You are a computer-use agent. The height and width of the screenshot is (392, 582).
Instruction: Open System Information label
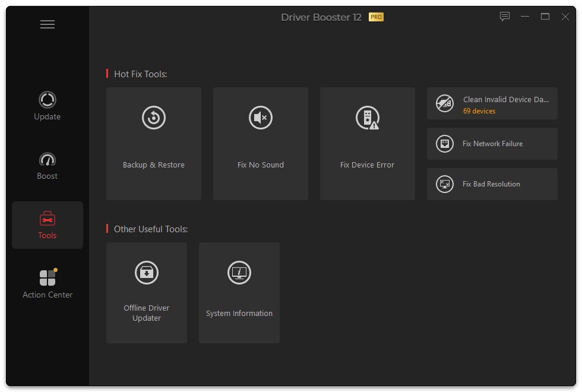click(239, 314)
